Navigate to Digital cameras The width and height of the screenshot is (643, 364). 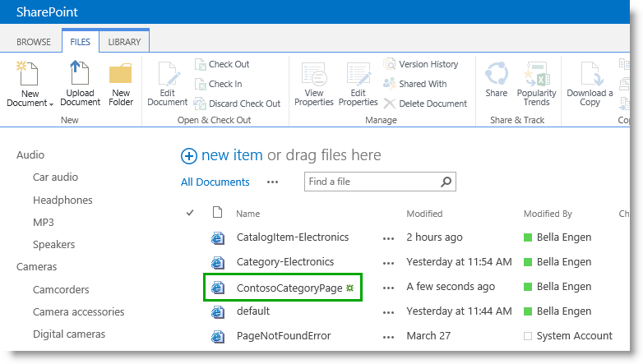[69, 334]
